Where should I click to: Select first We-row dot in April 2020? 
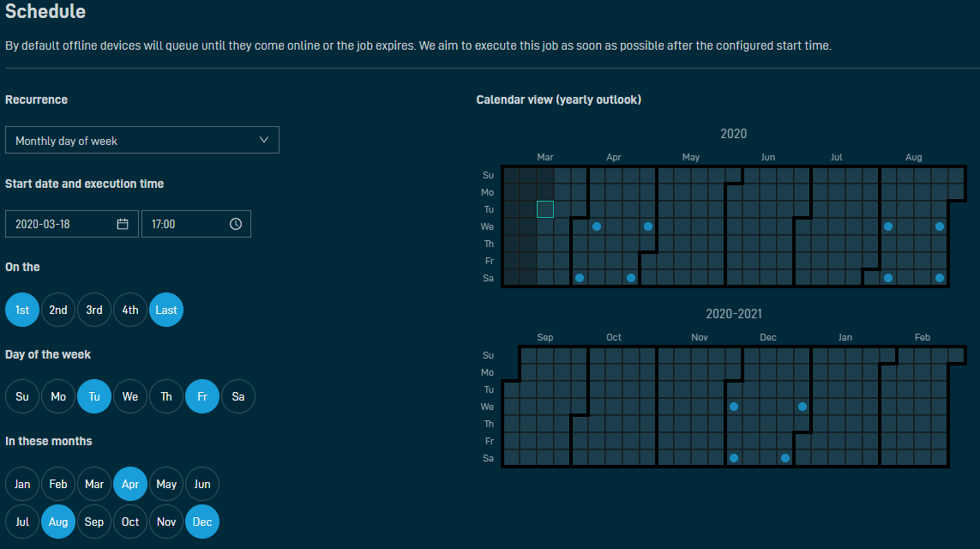(597, 226)
